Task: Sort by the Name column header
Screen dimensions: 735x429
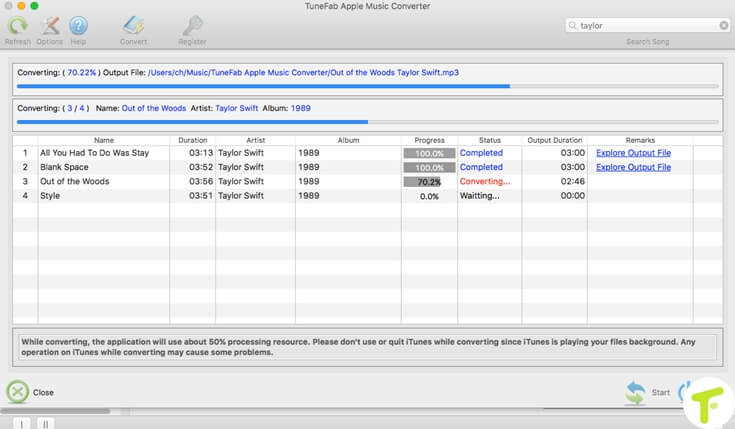Action: [x=103, y=140]
